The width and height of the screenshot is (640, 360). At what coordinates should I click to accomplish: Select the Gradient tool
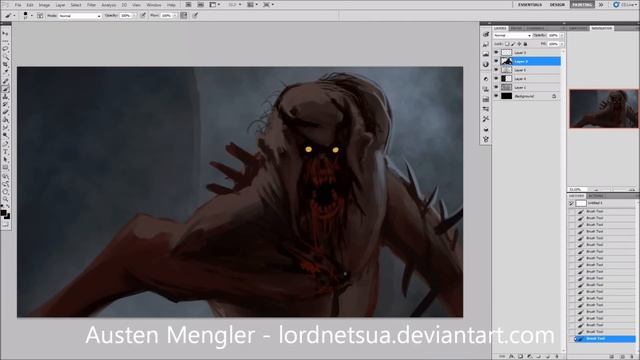(x=5, y=120)
